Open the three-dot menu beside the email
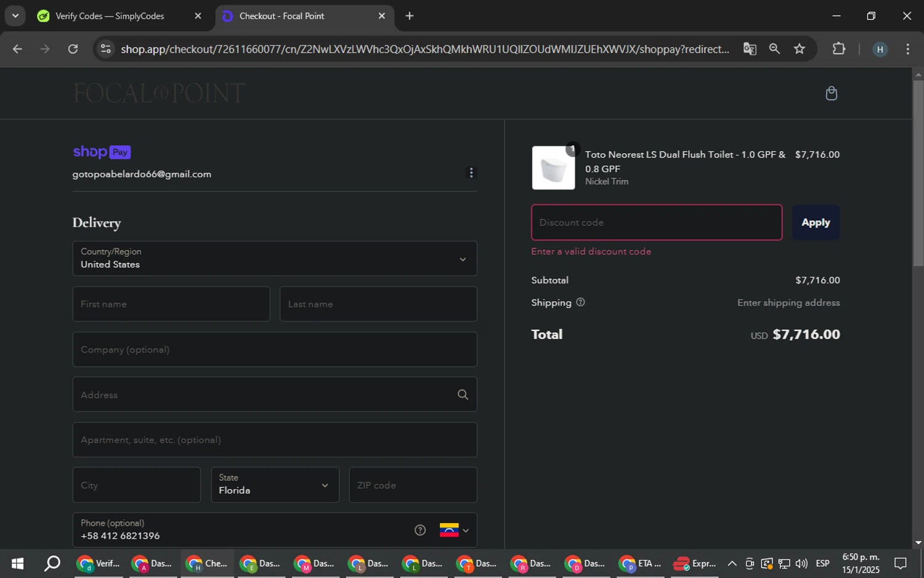This screenshot has width=924, height=578. [471, 173]
